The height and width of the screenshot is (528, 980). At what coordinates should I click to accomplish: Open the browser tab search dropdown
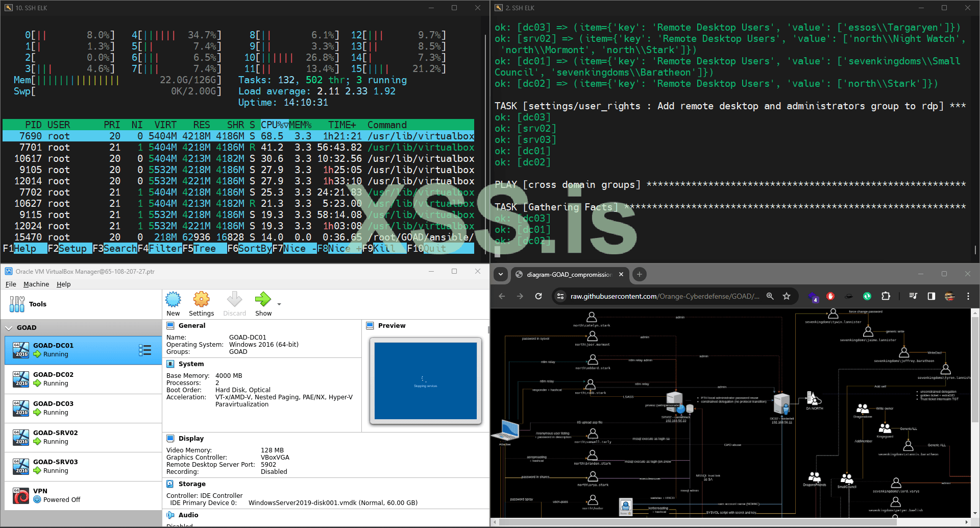click(501, 274)
